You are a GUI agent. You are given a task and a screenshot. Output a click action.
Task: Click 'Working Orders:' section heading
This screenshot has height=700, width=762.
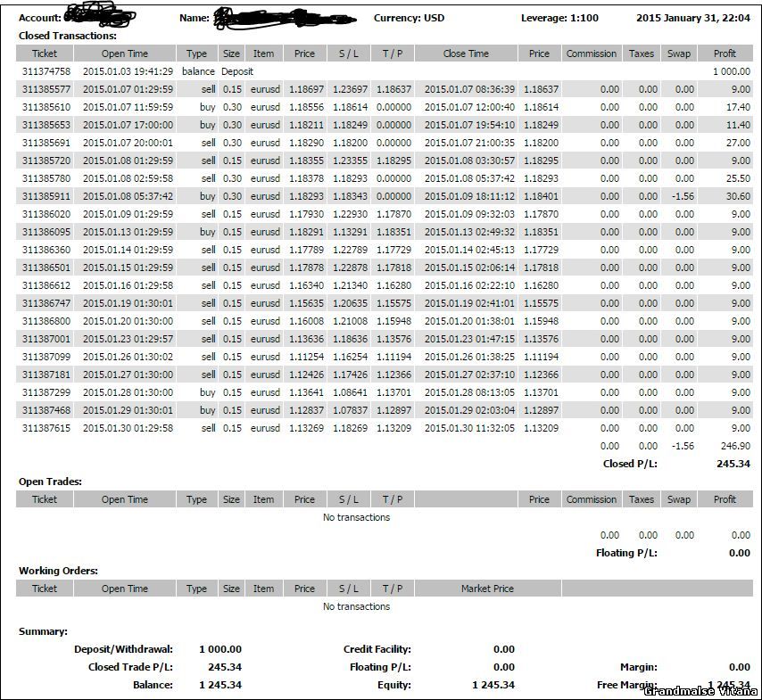point(58,571)
